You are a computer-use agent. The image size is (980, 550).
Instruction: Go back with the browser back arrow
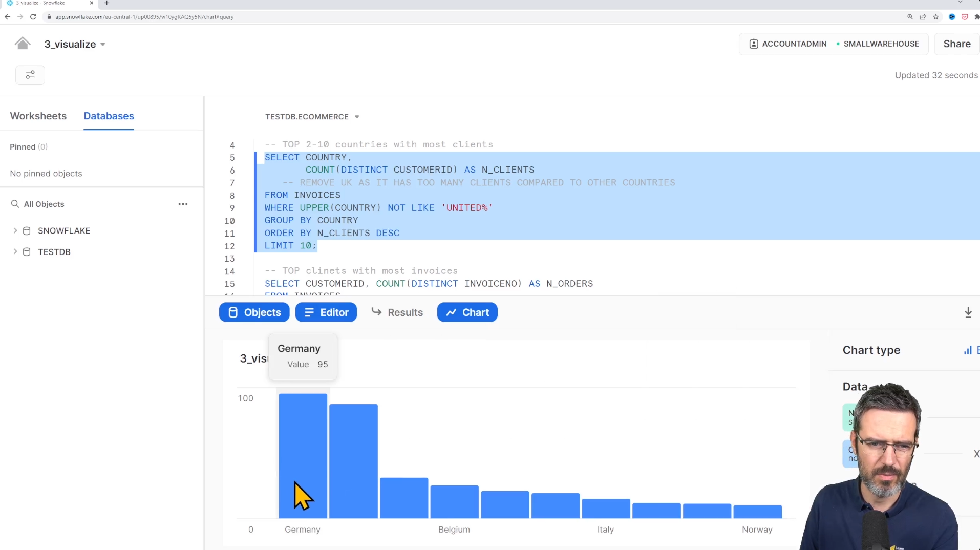coord(7,17)
